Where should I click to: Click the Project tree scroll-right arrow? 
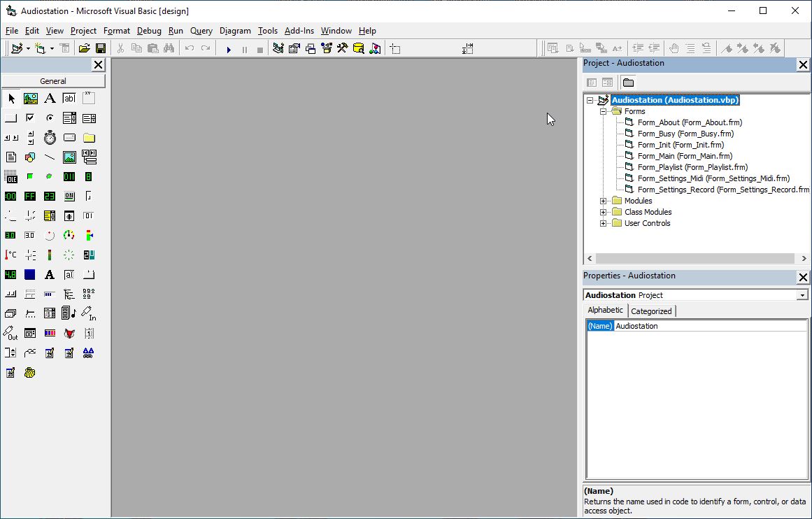pyautogui.click(x=804, y=258)
